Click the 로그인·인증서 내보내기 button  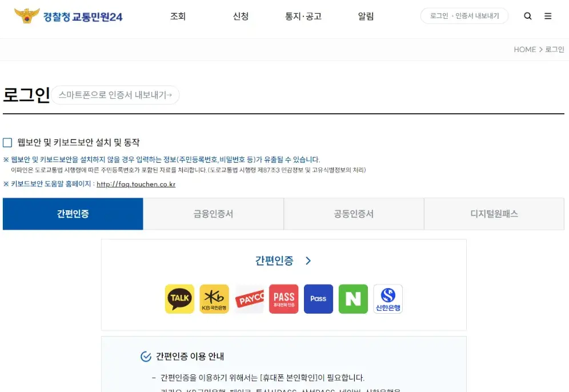tap(464, 16)
